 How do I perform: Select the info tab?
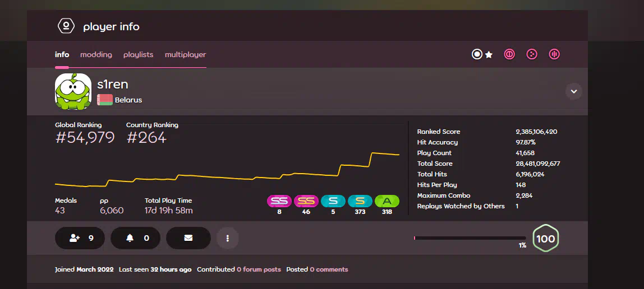click(x=62, y=55)
